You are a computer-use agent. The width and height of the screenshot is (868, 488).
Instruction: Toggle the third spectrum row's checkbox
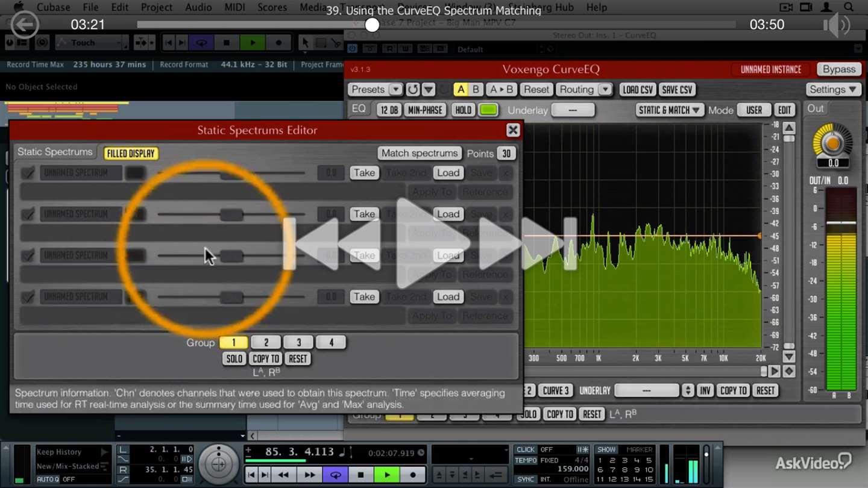(28, 255)
